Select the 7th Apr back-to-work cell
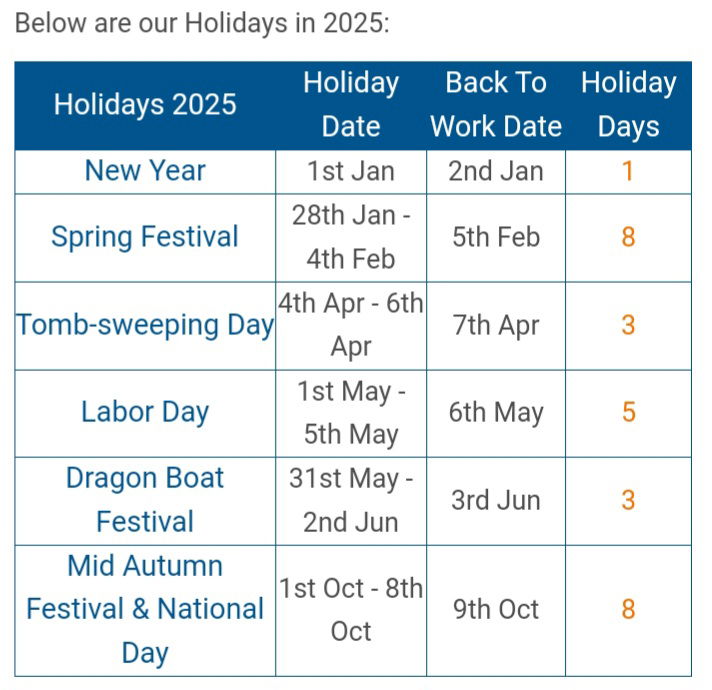This screenshot has width=712, height=690. [x=496, y=325]
